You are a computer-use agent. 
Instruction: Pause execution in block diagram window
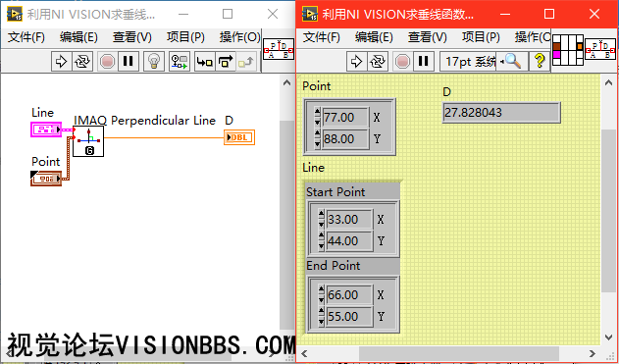[128, 62]
